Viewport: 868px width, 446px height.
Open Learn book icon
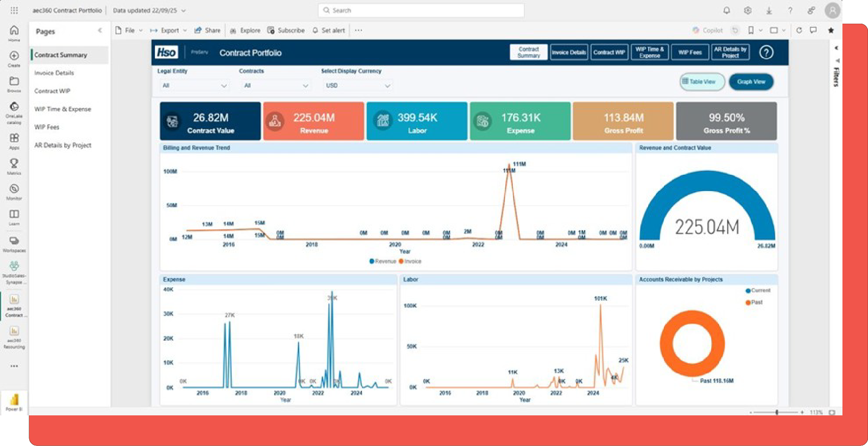point(14,217)
